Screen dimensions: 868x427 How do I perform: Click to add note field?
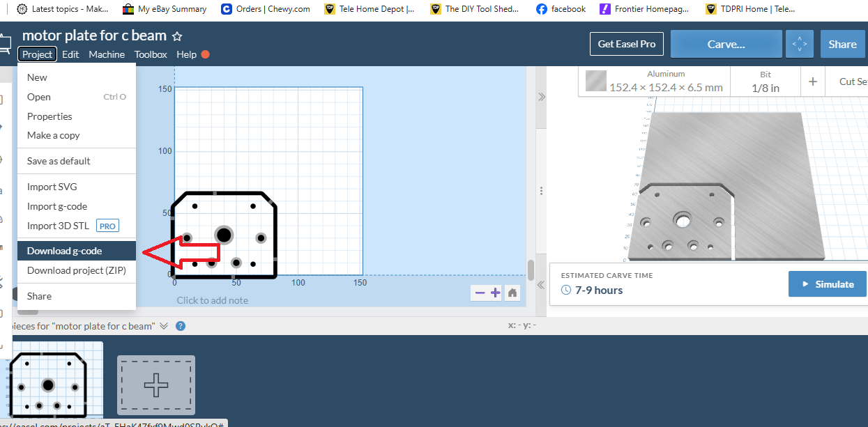coord(212,300)
